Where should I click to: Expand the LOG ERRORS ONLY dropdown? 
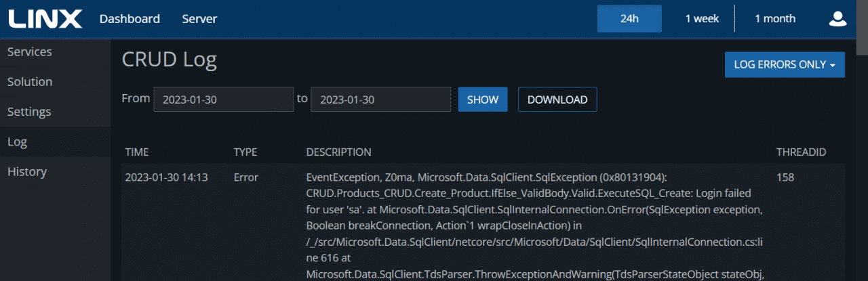pyautogui.click(x=785, y=64)
